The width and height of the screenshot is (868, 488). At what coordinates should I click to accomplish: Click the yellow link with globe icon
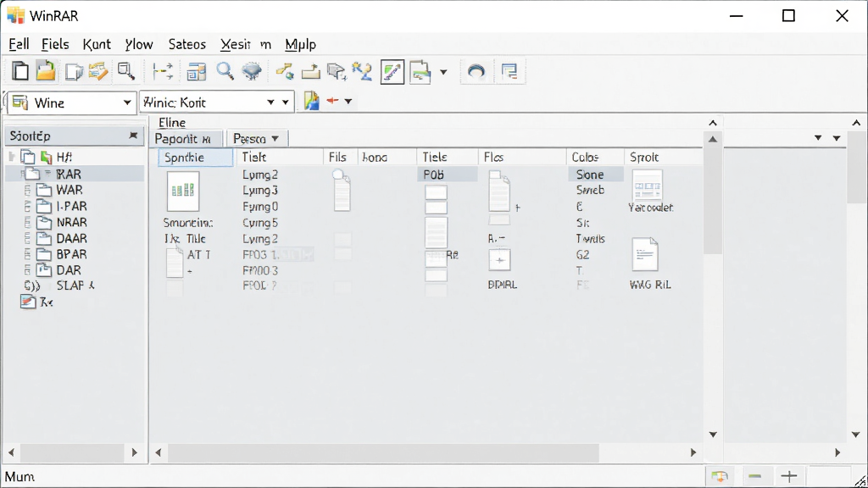click(x=285, y=72)
